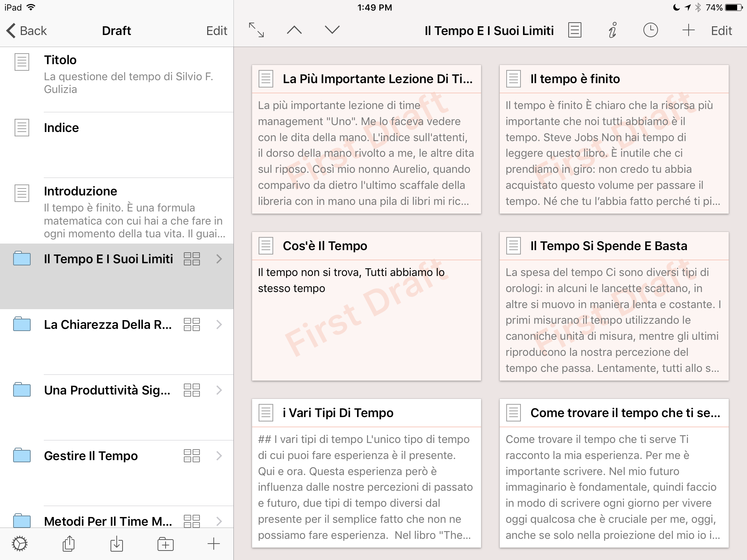Tap the battery indicator in status bar
747x560 pixels.
pos(734,7)
